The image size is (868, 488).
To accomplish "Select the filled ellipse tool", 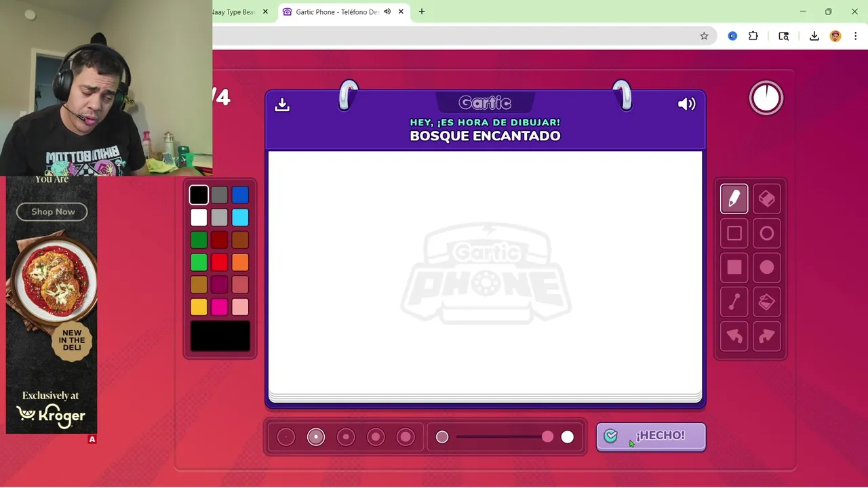I will click(x=767, y=267).
